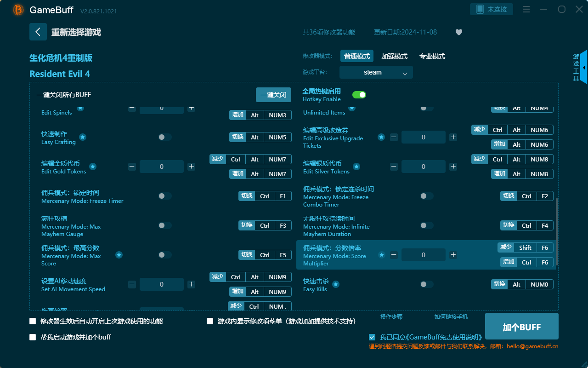Click the 一键关闭 button to disable all buffs
The height and width of the screenshot is (368, 588).
(x=274, y=95)
